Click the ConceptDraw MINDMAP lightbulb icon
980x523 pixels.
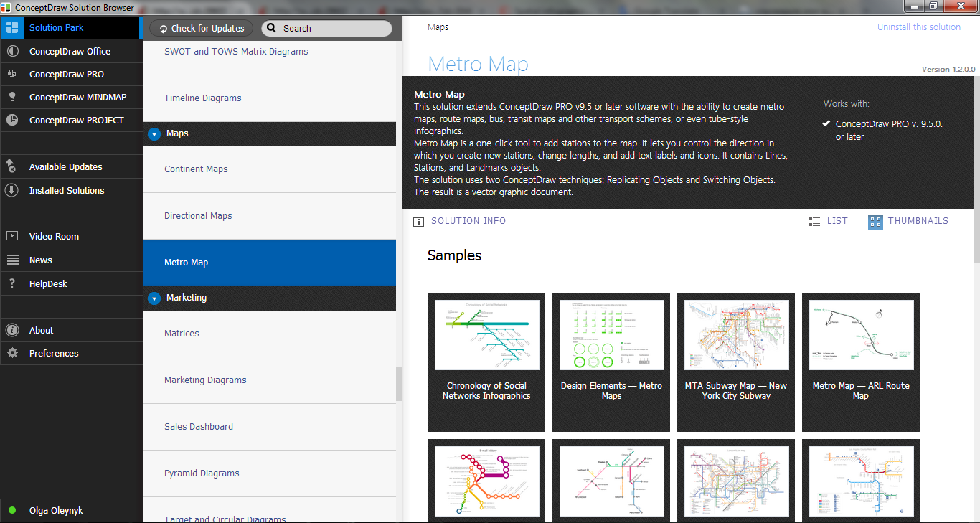tap(11, 98)
